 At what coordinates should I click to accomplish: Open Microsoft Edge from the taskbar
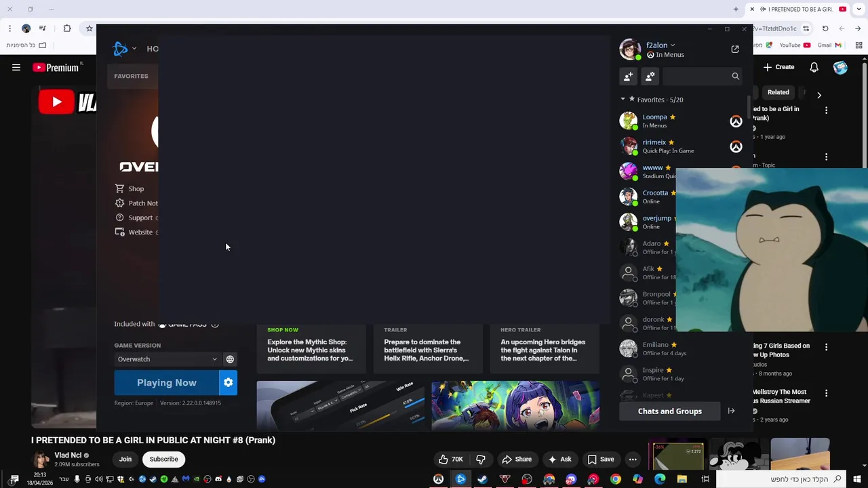pyautogui.click(x=660, y=479)
